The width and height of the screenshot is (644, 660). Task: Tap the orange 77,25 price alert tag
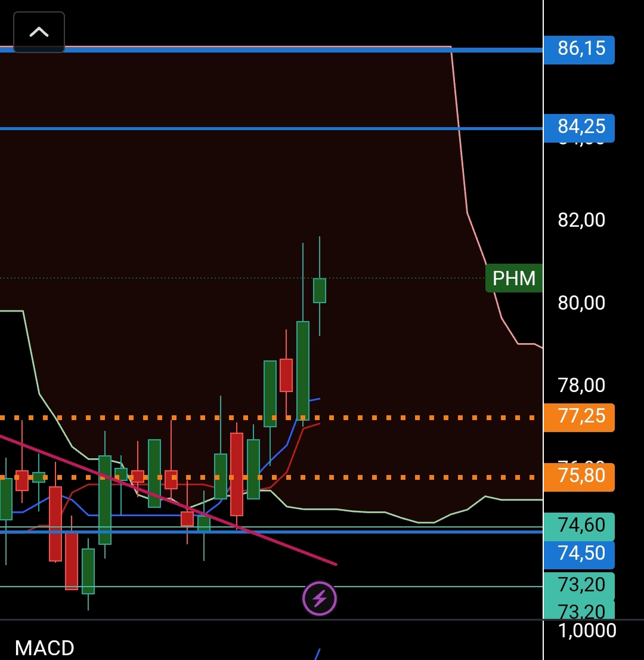[580, 417]
